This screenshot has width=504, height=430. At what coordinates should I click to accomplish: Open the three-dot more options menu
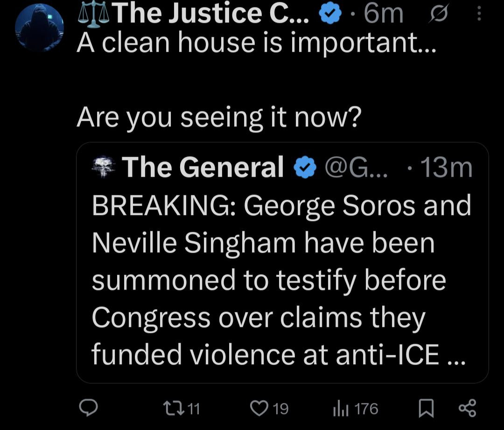(478, 14)
